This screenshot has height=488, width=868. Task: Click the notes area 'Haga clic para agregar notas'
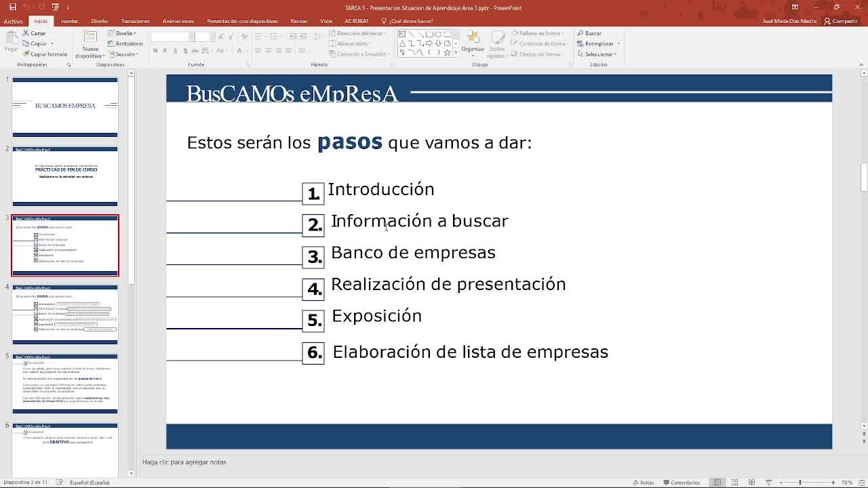184,462
